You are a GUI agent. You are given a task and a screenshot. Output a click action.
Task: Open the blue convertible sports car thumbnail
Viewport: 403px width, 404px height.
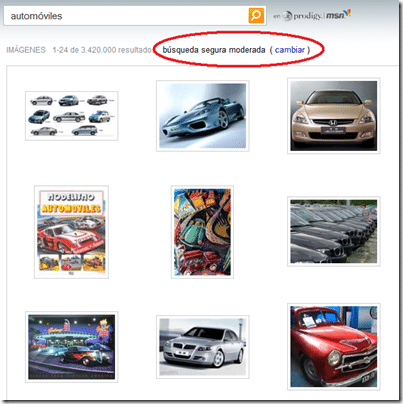click(203, 116)
